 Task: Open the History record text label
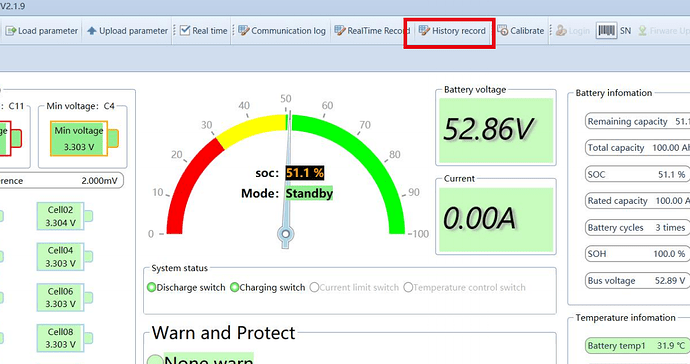tap(459, 31)
